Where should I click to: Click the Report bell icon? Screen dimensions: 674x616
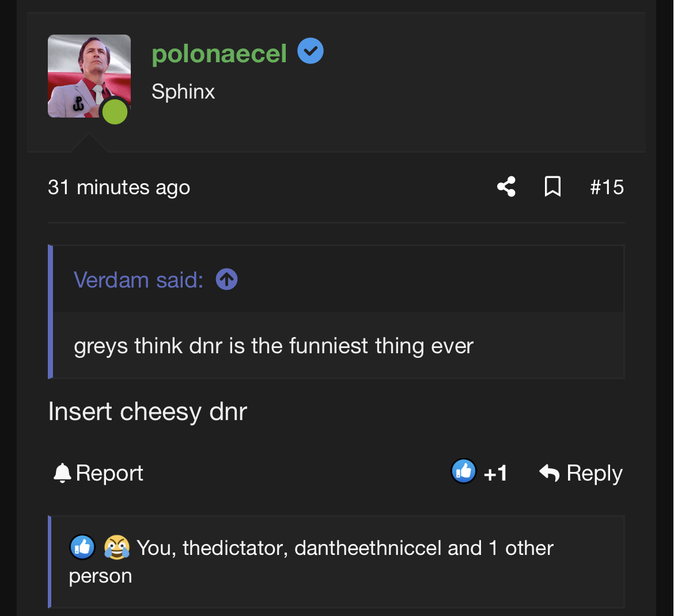pos(62,472)
